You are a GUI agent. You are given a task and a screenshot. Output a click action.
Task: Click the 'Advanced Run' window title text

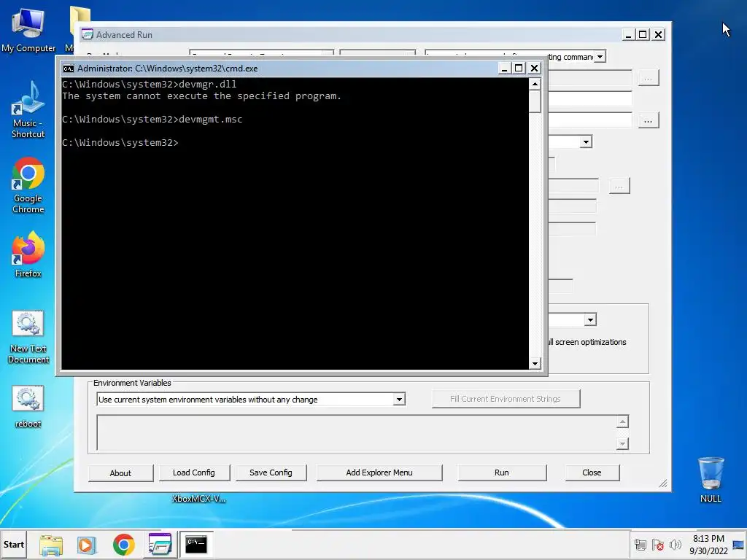[124, 35]
